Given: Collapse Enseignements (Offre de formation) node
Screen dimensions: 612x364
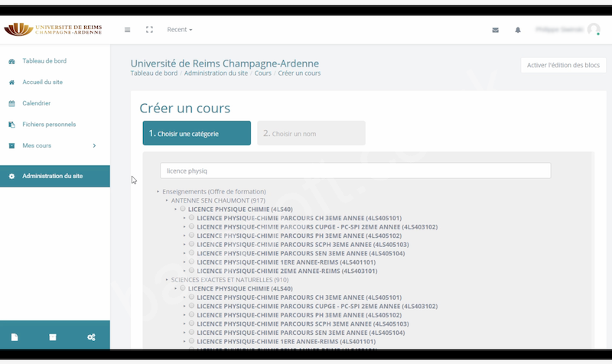Looking at the screenshot, I should [x=158, y=191].
